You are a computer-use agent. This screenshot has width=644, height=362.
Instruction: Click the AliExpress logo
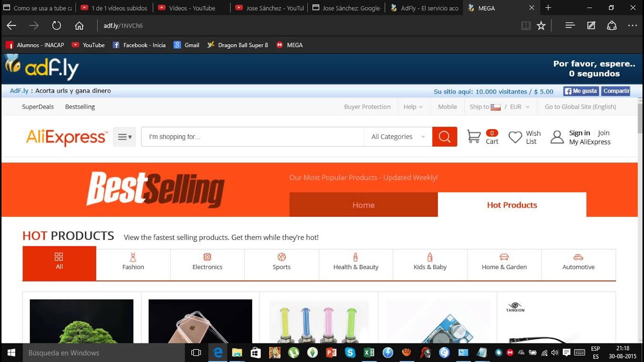[x=66, y=137]
